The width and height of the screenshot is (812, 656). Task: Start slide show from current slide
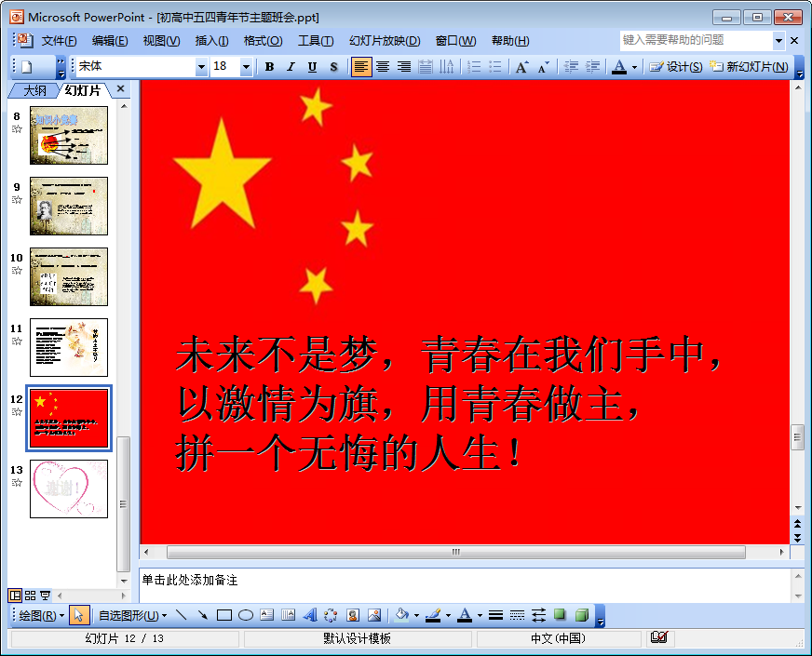point(45,596)
